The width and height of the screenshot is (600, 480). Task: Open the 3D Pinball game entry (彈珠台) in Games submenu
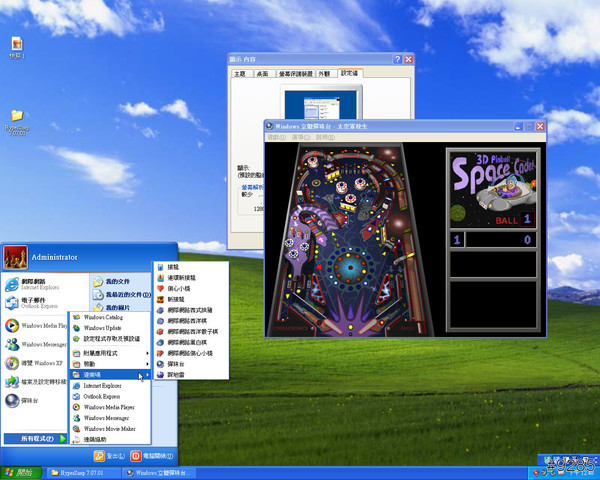click(176, 363)
